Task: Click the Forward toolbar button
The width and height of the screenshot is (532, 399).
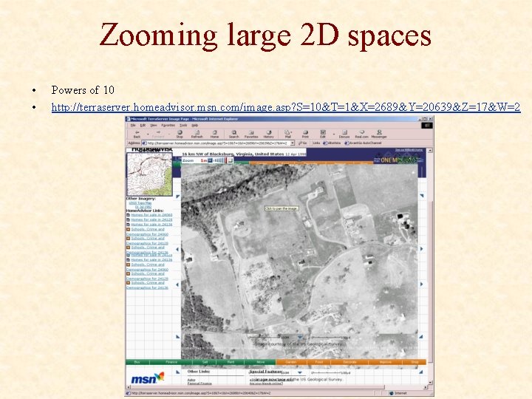Action: (x=158, y=134)
